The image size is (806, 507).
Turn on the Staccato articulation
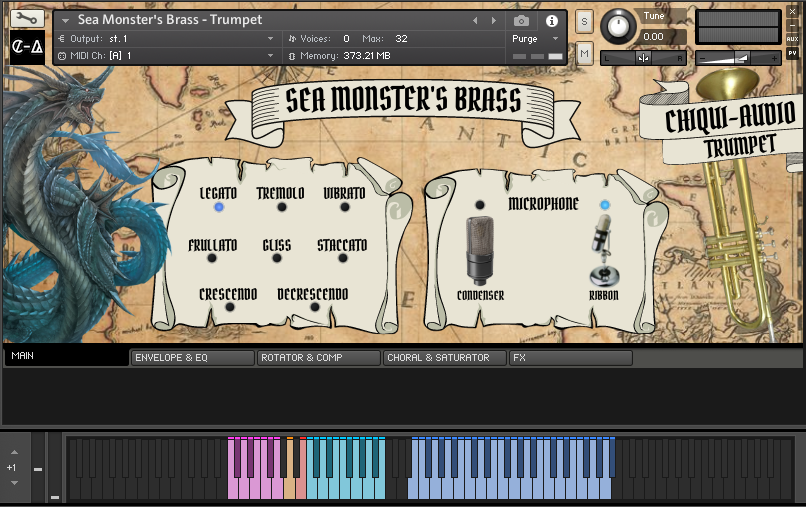pyautogui.click(x=343, y=258)
